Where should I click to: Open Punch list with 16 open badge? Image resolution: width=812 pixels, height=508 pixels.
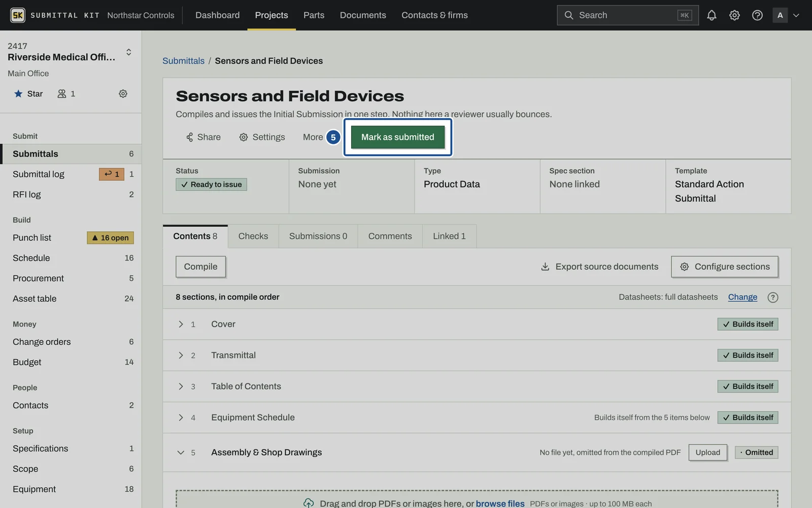[71, 238]
